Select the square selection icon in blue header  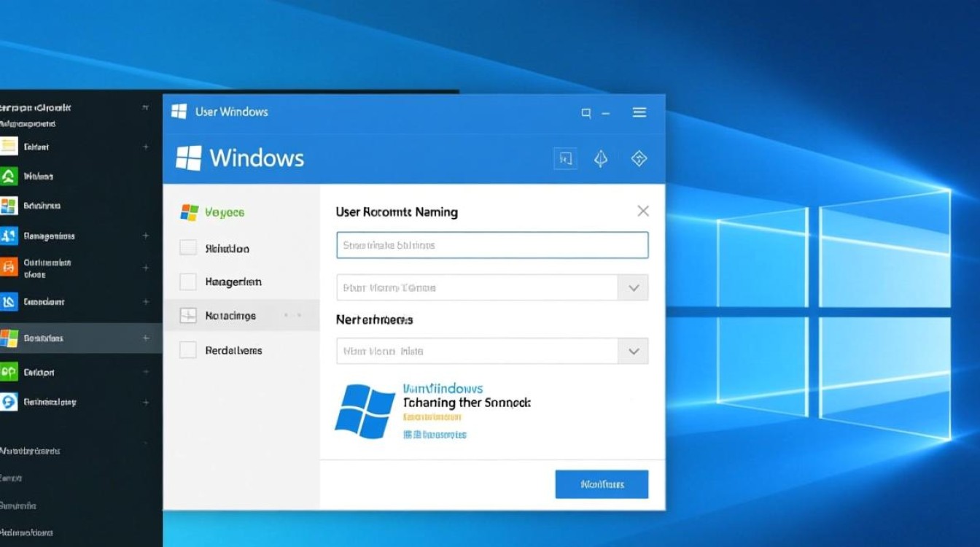[x=565, y=158]
